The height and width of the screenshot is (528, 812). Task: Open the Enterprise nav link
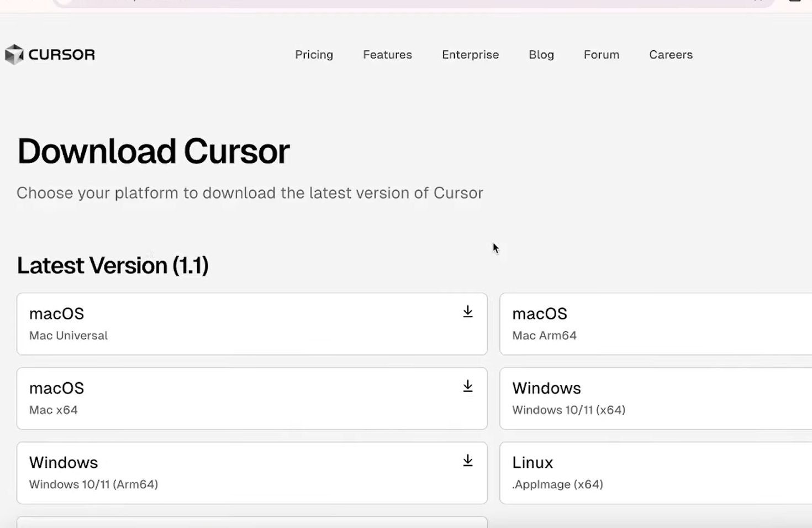click(x=470, y=55)
